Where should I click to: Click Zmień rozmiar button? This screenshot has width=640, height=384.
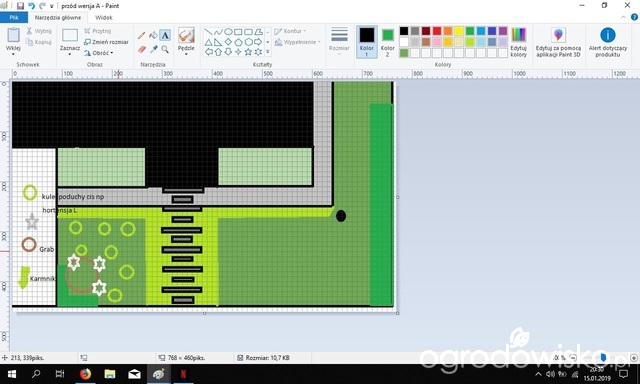click(x=106, y=42)
